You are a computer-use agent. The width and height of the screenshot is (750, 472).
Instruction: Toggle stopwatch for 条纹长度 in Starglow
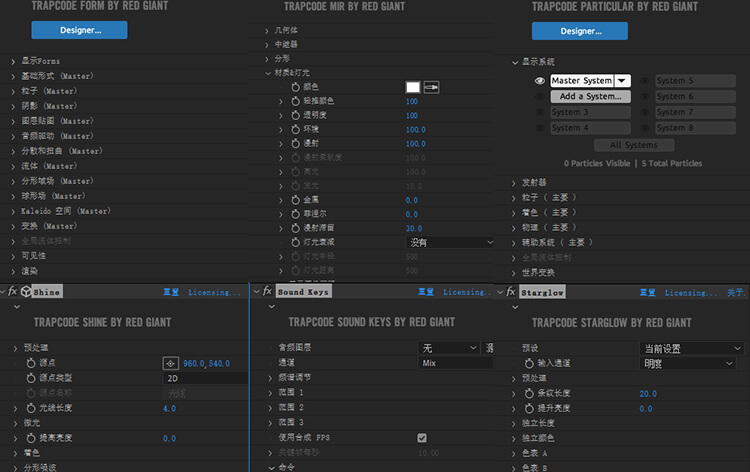pyautogui.click(x=529, y=394)
